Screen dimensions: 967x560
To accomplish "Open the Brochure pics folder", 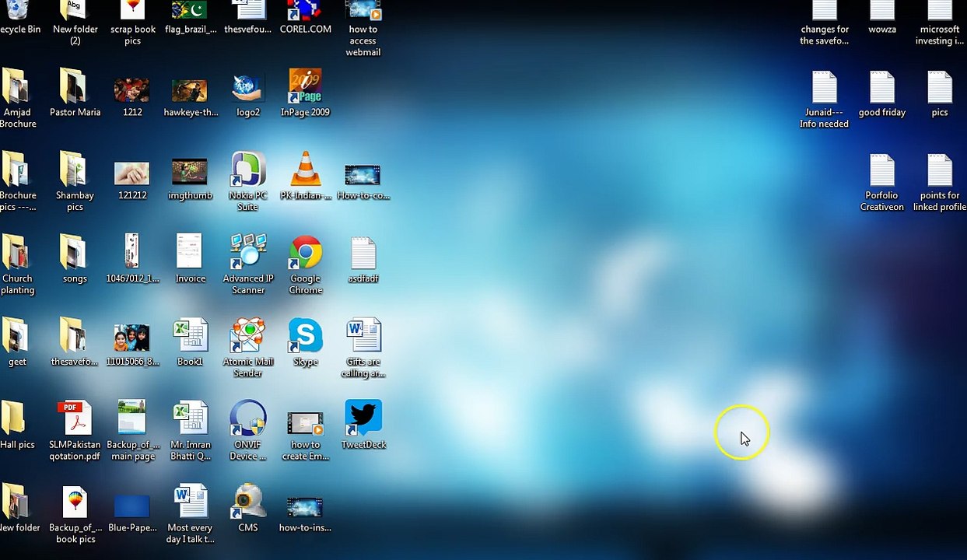I will (x=17, y=181).
